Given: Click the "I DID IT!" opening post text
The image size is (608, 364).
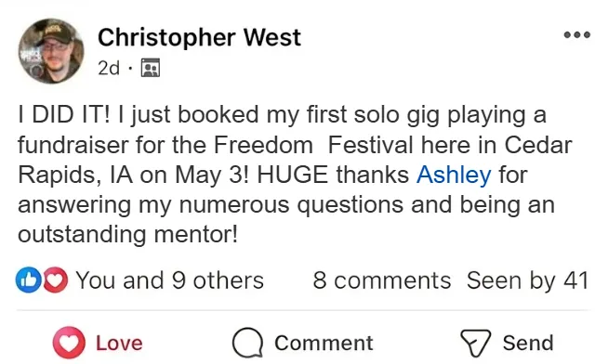Looking at the screenshot, I should coord(64,114).
